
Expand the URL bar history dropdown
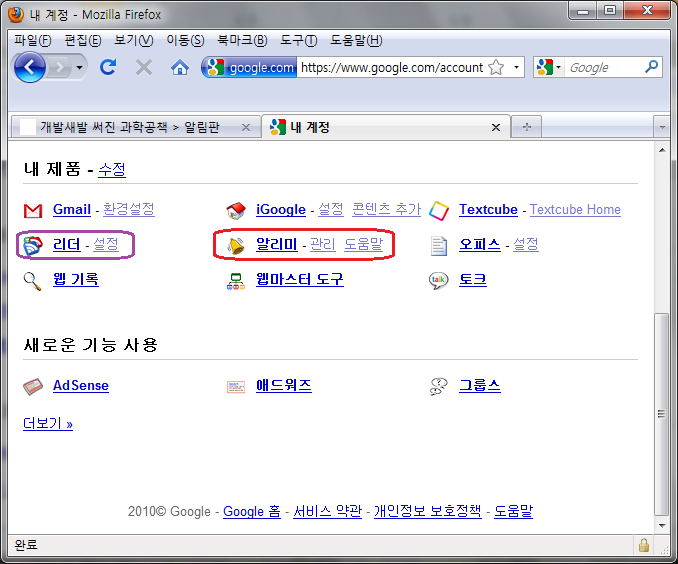516,68
